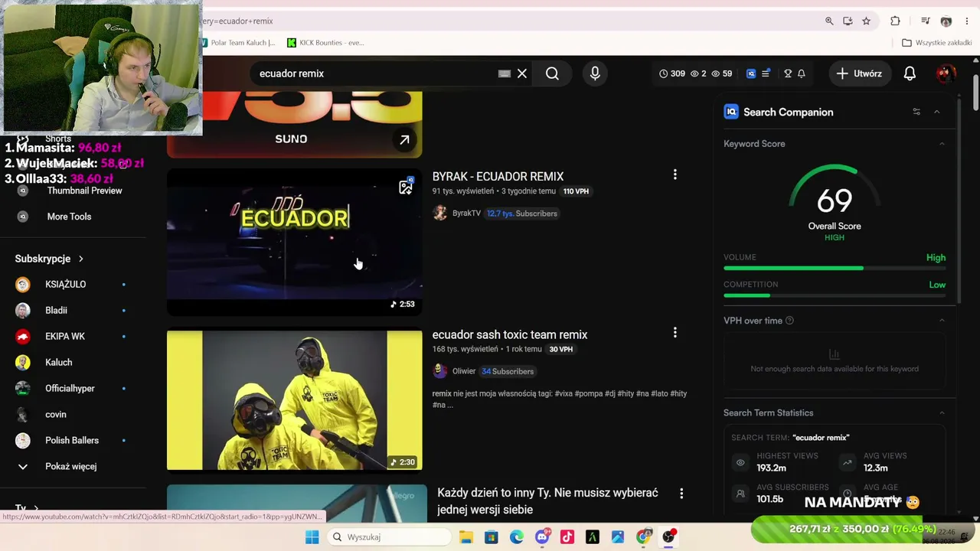The height and width of the screenshot is (551, 980).
Task: Open Microsoft Edge from the taskbar
Action: 517,537
